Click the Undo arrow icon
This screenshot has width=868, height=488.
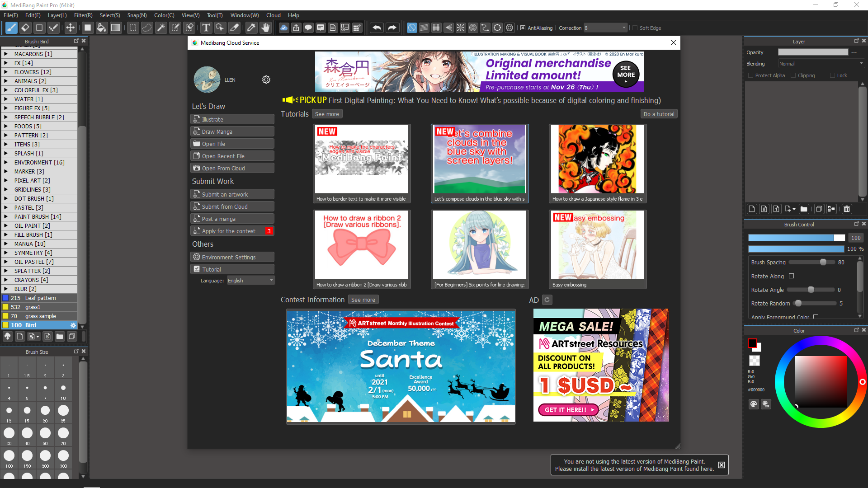pos(377,28)
